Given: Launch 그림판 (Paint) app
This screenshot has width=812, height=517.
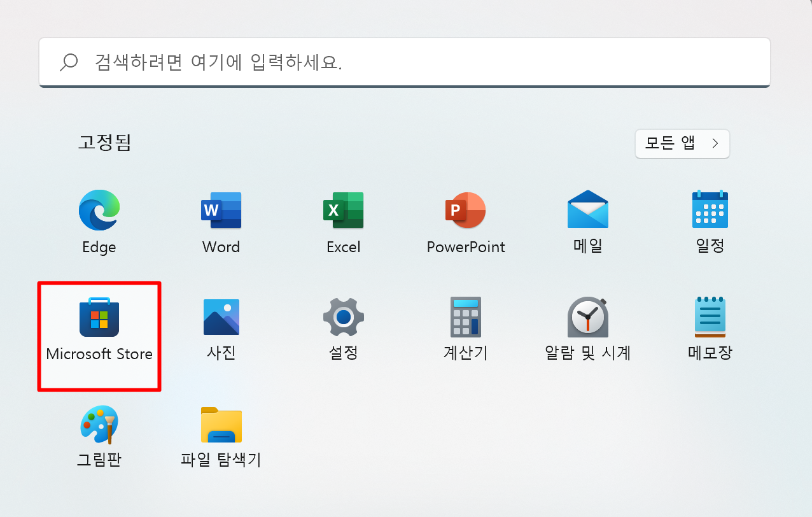Looking at the screenshot, I should [x=99, y=425].
